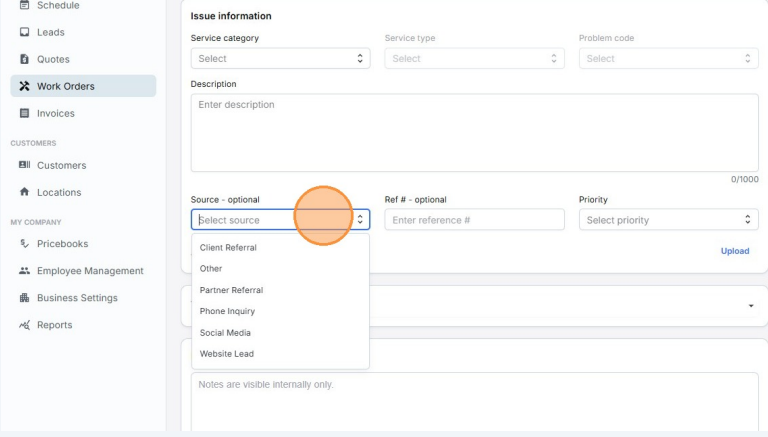This screenshot has height=437, width=768.
Task: Click the Upload link
Action: [x=734, y=251]
